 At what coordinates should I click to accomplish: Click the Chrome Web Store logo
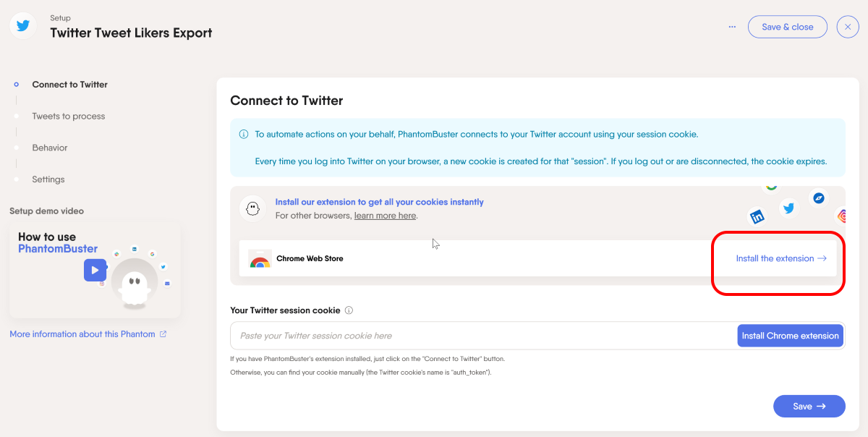(x=260, y=259)
